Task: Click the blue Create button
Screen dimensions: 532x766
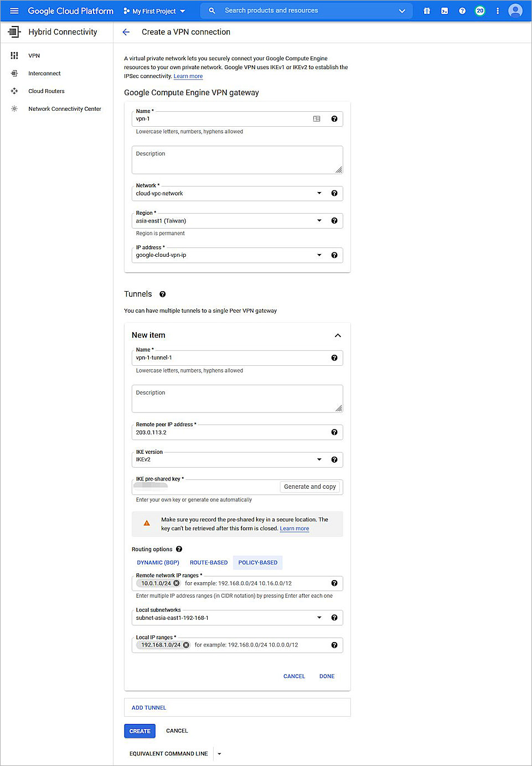Action: (140, 731)
